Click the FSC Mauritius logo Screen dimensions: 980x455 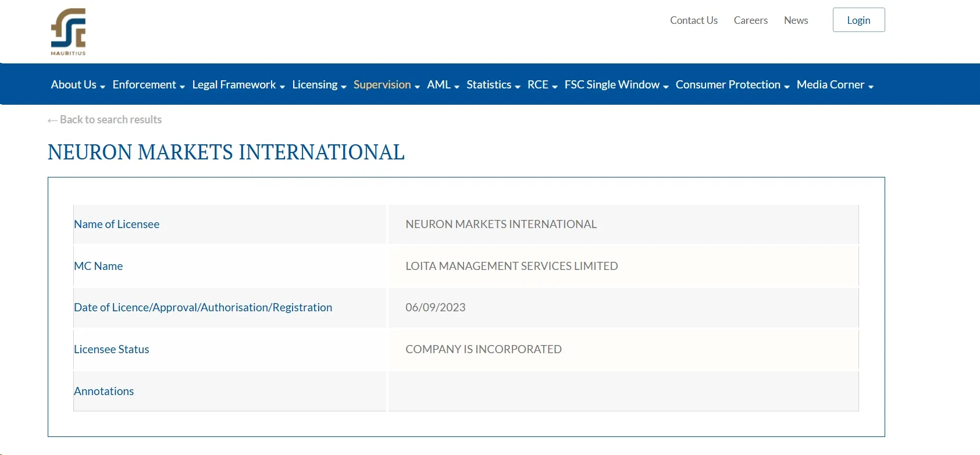[x=68, y=32]
